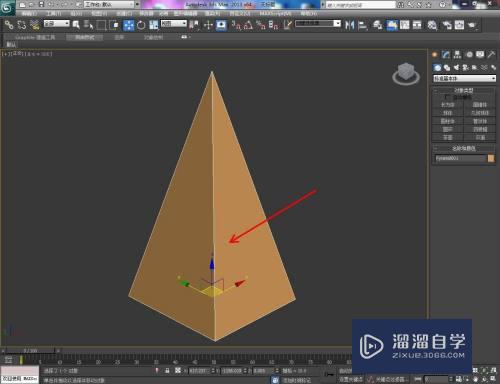Viewport: 500px width, 384px height.
Task: Open the selection filter dropdown
Action: (57, 23)
